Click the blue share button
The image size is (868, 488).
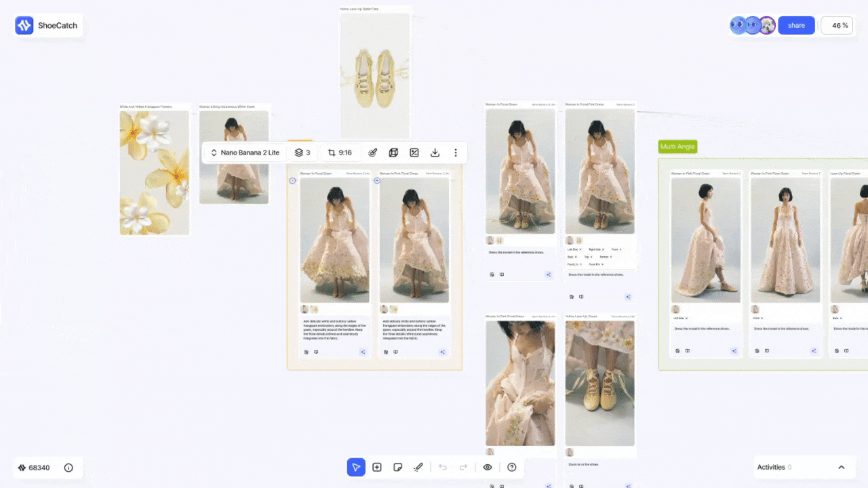click(x=796, y=26)
